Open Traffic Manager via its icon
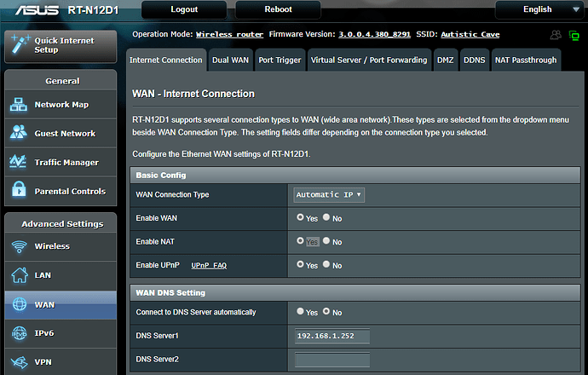 19,163
